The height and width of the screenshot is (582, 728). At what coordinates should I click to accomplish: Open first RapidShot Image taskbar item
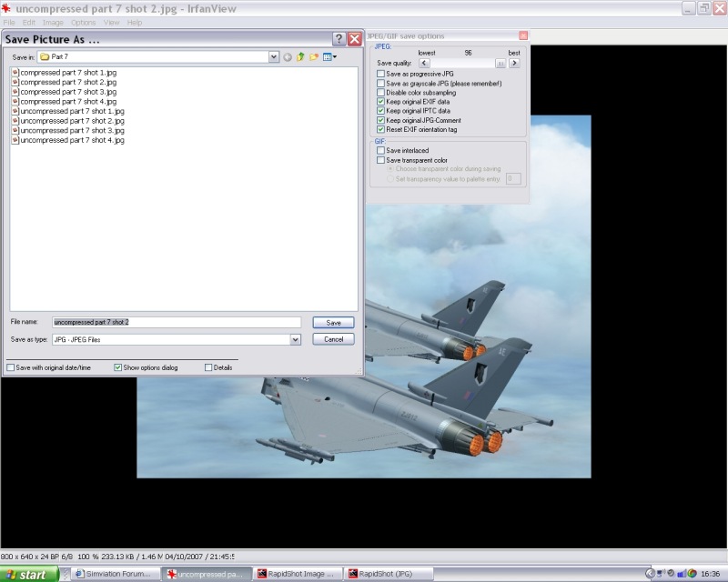click(x=296, y=574)
